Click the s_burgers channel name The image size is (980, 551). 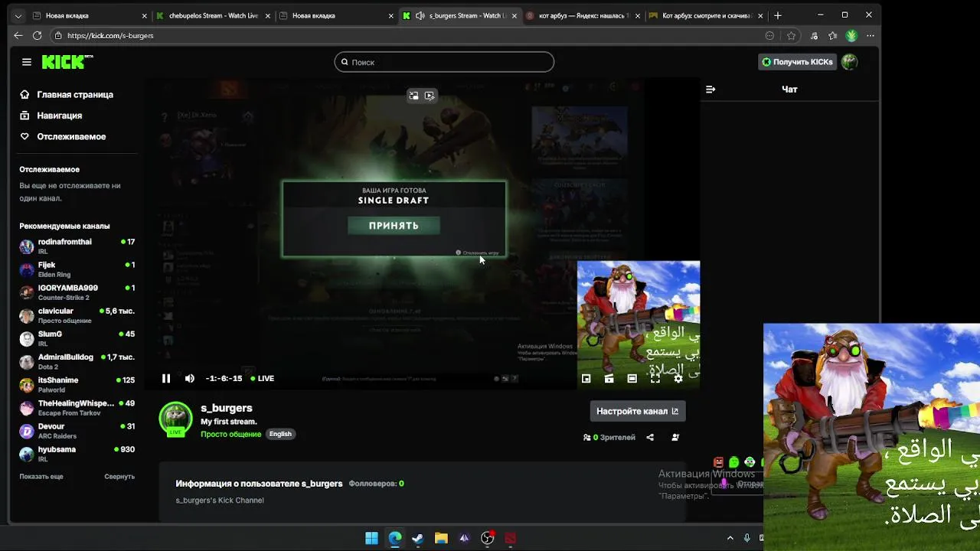click(227, 408)
